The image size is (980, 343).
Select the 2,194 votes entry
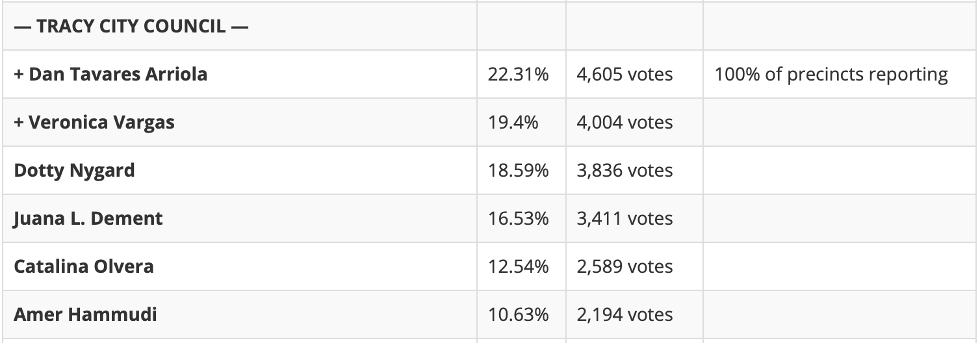point(625,315)
